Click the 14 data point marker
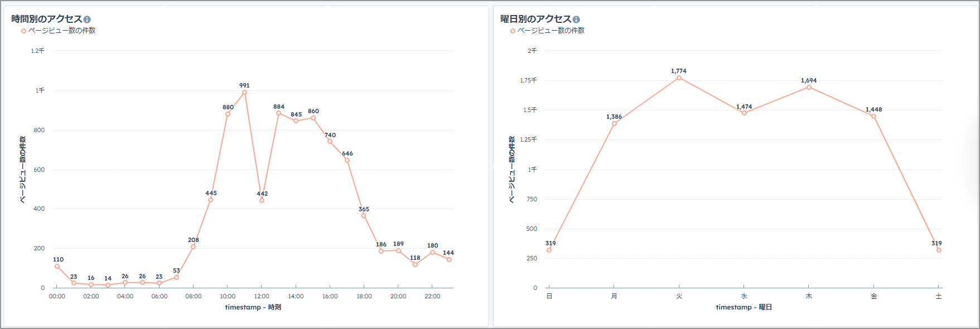The width and height of the screenshot is (980, 329). coord(108,286)
